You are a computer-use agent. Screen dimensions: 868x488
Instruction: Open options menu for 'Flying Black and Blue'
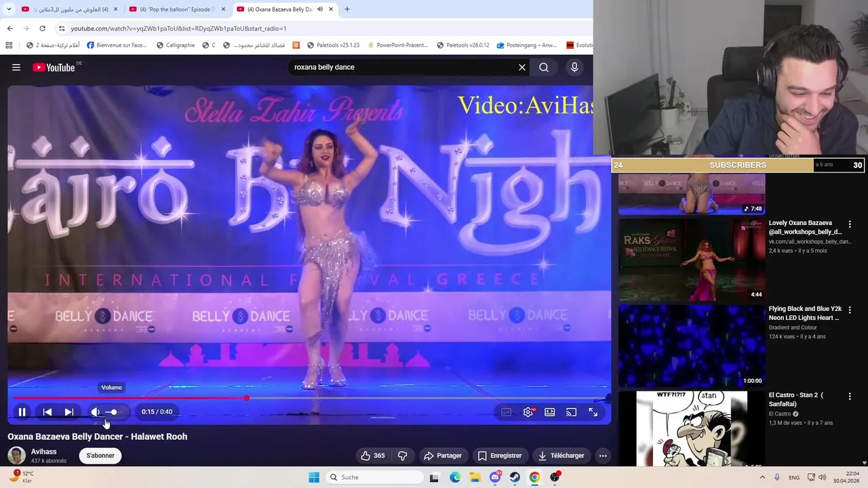point(850,310)
